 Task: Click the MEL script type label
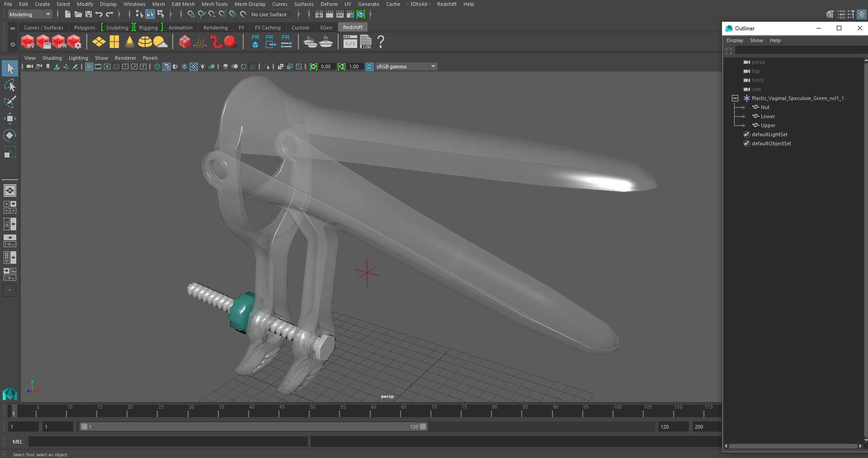click(18, 442)
